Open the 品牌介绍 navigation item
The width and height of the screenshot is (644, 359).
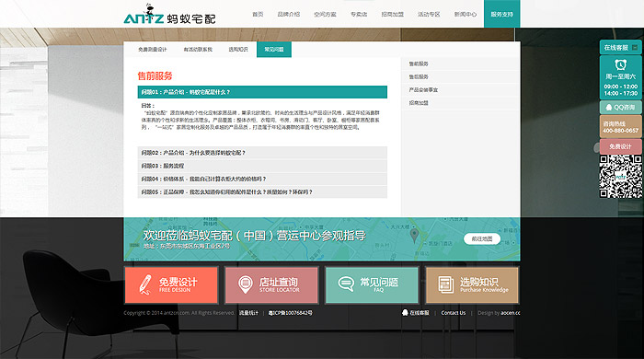288,15
